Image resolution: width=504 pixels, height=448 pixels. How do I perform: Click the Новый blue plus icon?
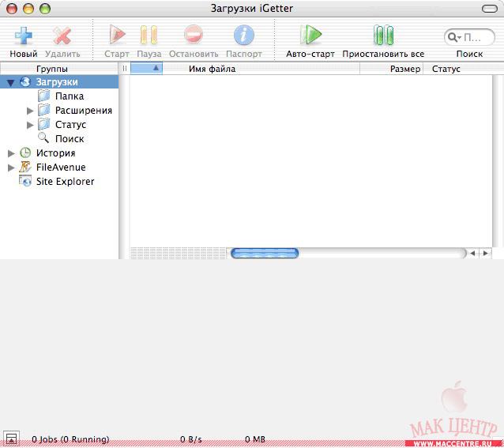[24, 36]
